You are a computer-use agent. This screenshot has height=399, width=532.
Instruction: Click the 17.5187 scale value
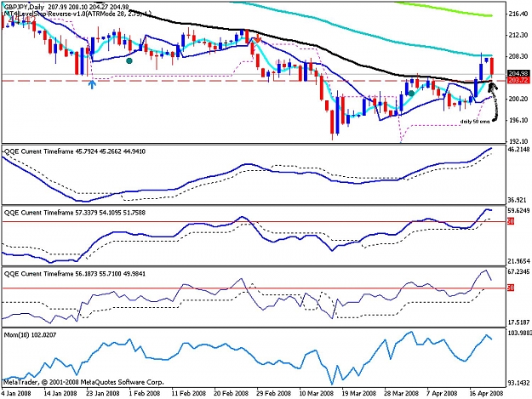coord(518,322)
